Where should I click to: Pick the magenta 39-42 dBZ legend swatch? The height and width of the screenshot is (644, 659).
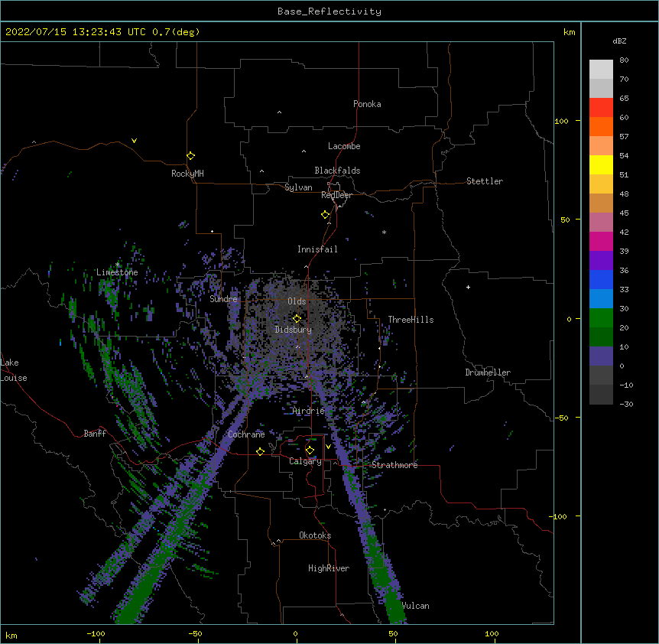pyautogui.click(x=601, y=241)
